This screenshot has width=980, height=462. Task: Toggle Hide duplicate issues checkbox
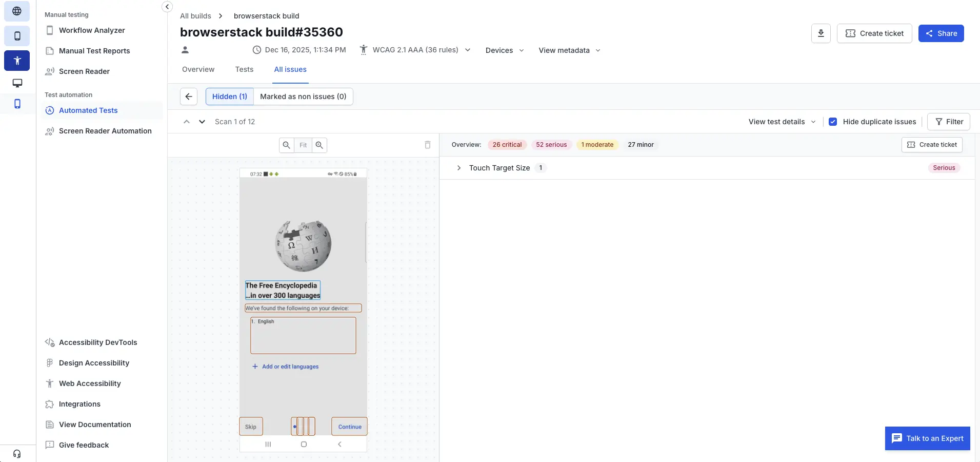[x=833, y=122]
